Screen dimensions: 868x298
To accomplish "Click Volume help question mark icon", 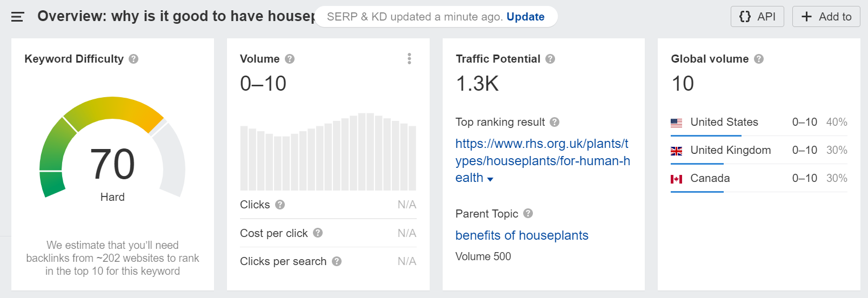I will click(290, 59).
